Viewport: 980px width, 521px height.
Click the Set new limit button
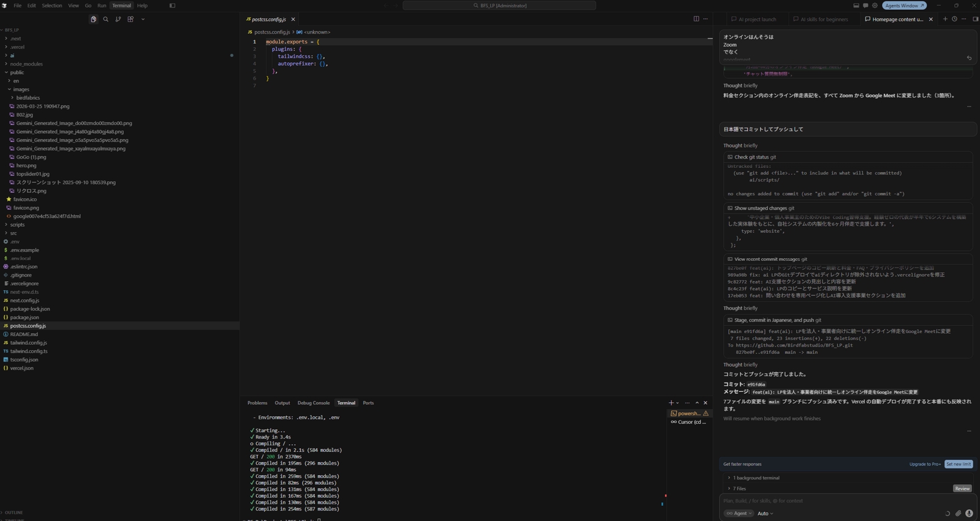[959, 464]
